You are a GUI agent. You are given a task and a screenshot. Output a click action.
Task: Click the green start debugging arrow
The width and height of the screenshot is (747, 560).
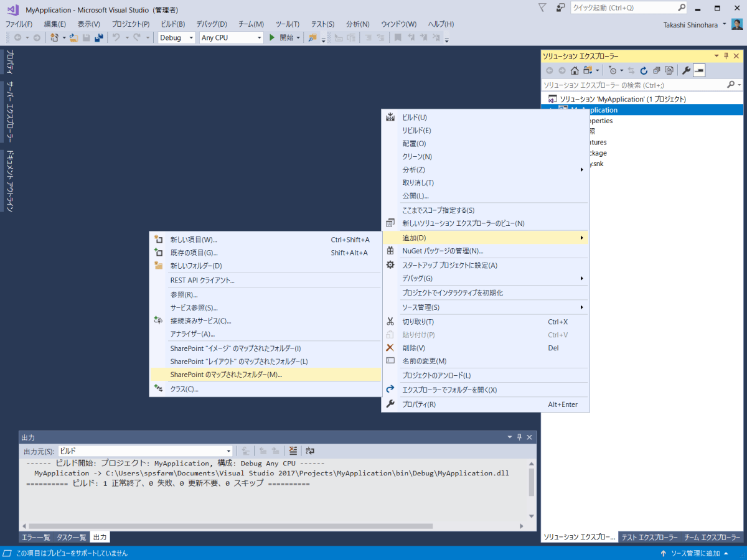272,37
